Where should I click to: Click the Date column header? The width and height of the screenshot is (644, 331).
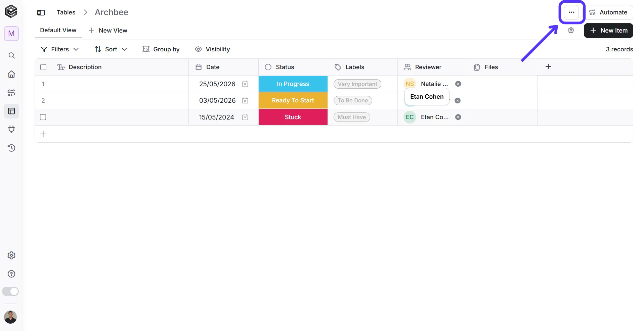(223, 67)
